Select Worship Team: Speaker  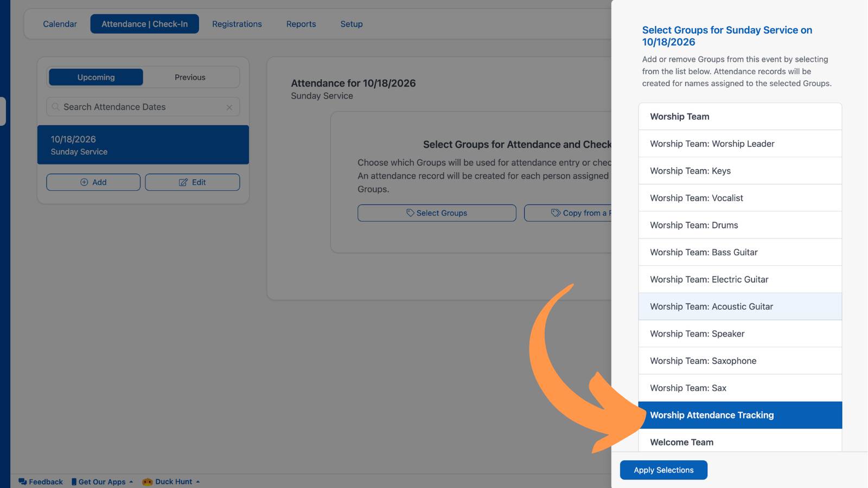[740, 333]
